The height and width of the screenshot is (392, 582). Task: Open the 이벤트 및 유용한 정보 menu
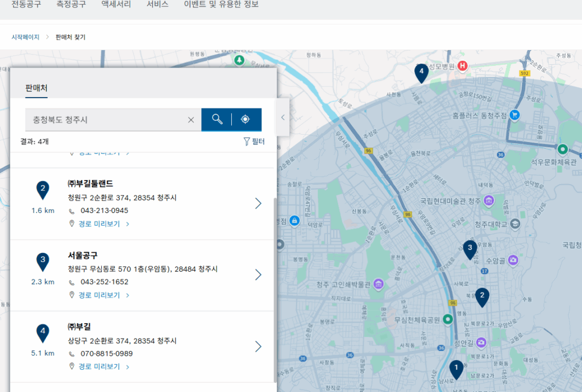[221, 5]
